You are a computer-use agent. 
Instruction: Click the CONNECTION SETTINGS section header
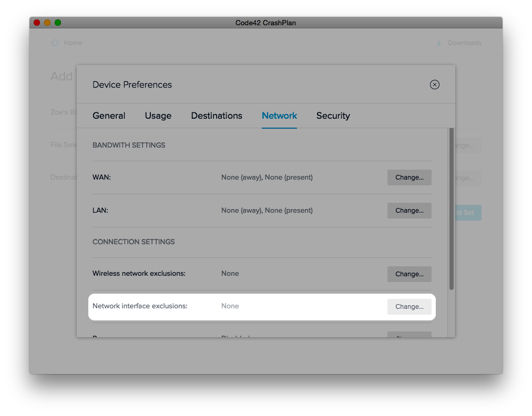coord(133,242)
